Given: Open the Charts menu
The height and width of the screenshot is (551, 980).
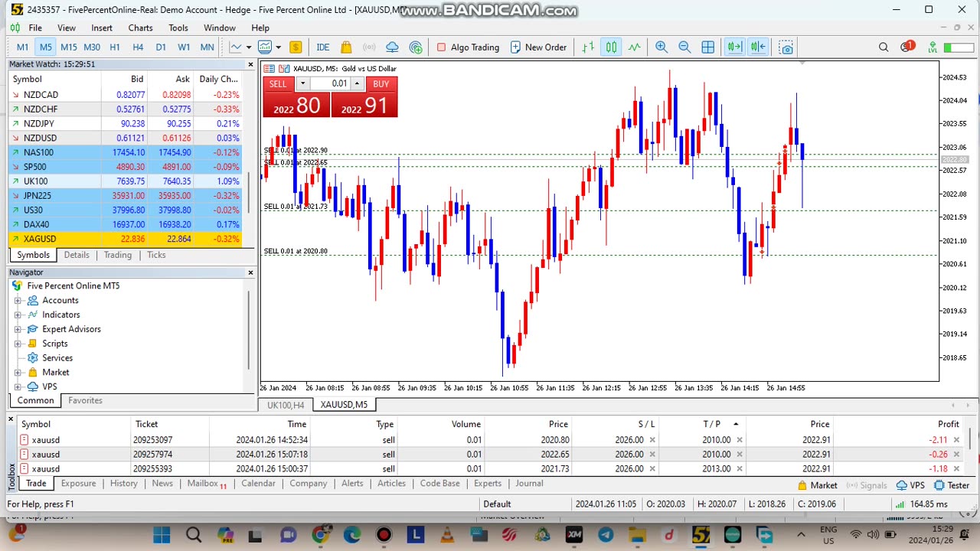Looking at the screenshot, I should 140,28.
